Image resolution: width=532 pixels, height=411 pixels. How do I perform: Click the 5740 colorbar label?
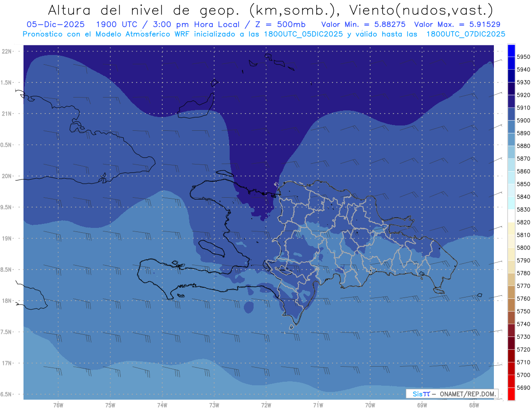pos(523,324)
